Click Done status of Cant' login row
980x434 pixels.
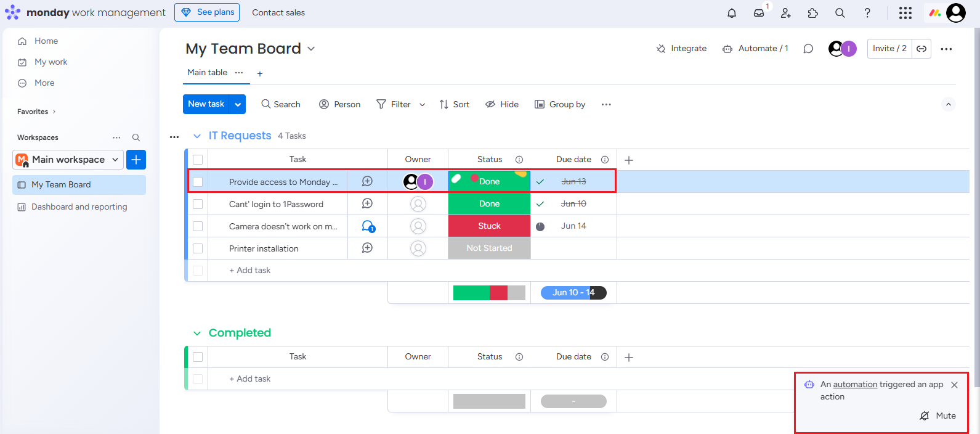click(x=489, y=204)
